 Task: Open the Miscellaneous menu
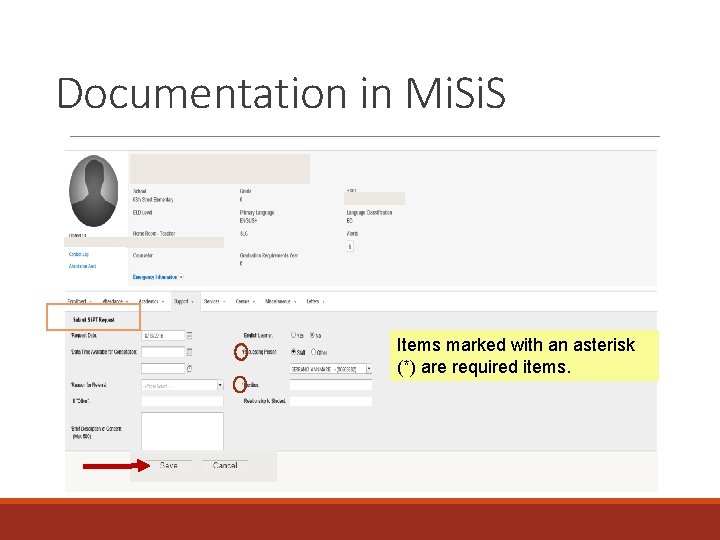pyautogui.click(x=281, y=302)
